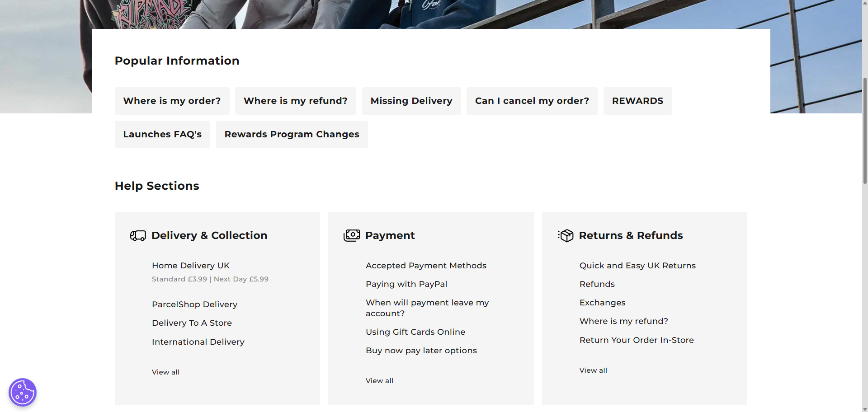Open the Missing Delivery topic

coord(411,101)
